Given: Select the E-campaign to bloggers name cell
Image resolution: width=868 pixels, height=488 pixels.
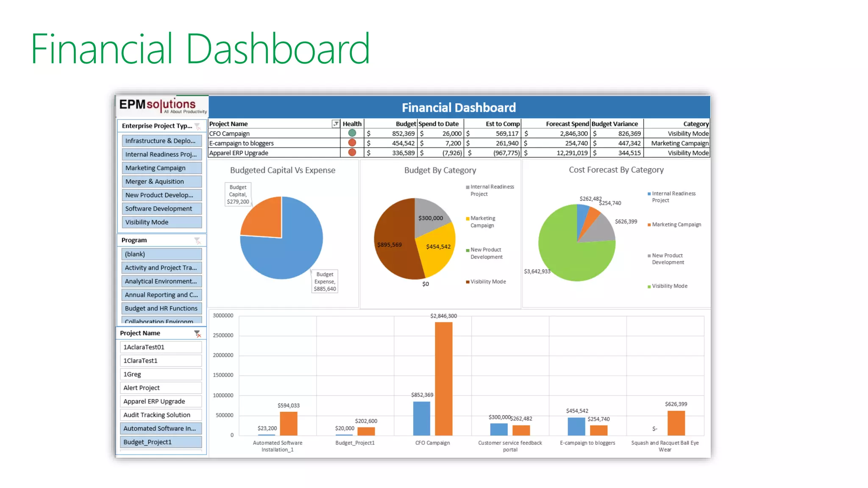Looking at the screenshot, I should [274, 143].
